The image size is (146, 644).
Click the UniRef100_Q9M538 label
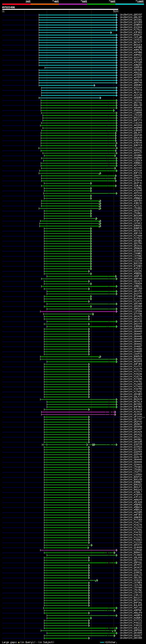[131, 67]
